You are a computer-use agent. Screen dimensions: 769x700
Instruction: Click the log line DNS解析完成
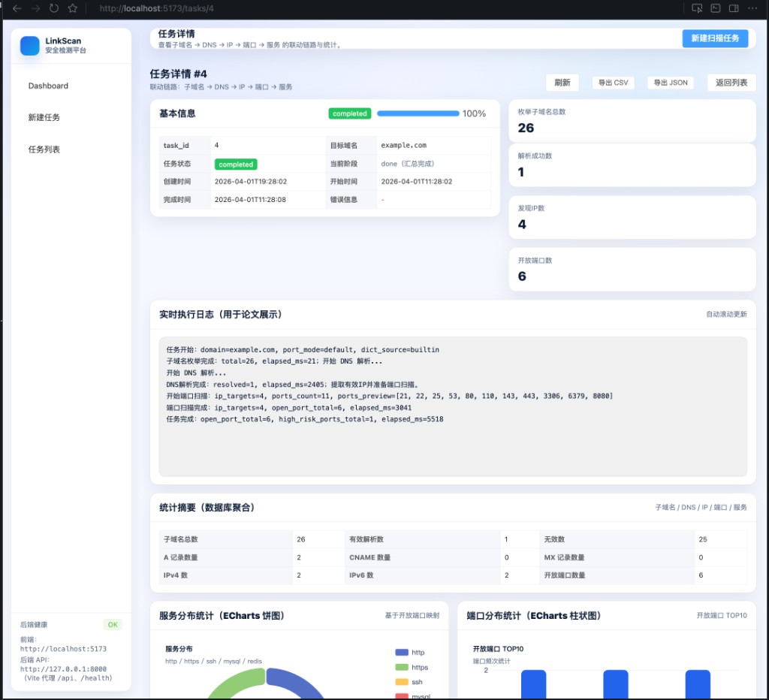pos(292,385)
